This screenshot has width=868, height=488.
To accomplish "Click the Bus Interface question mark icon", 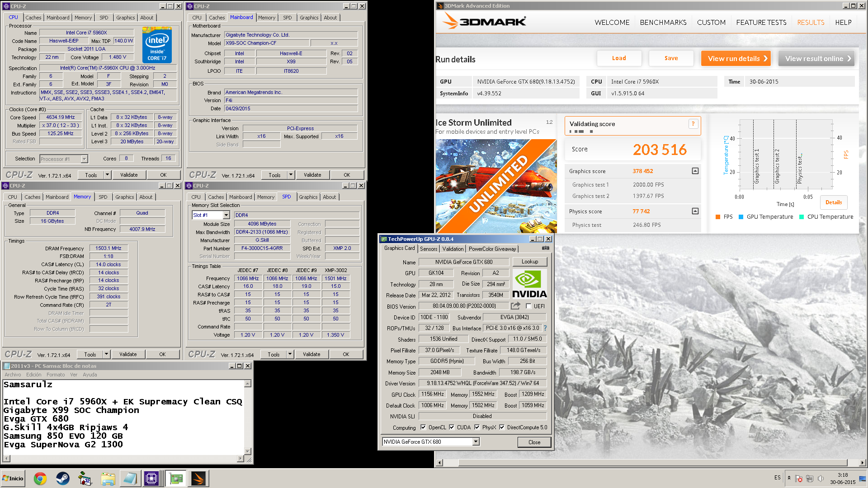I will [x=545, y=328].
